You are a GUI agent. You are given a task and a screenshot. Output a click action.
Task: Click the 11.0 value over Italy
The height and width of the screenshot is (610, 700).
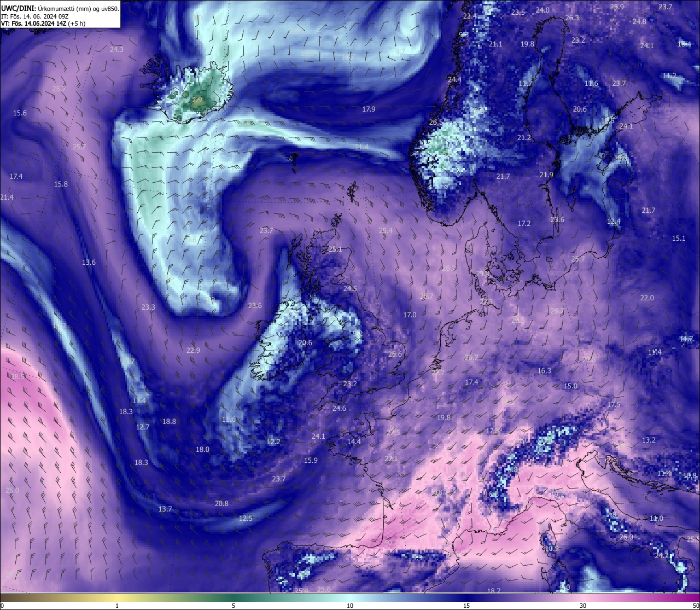click(656, 518)
